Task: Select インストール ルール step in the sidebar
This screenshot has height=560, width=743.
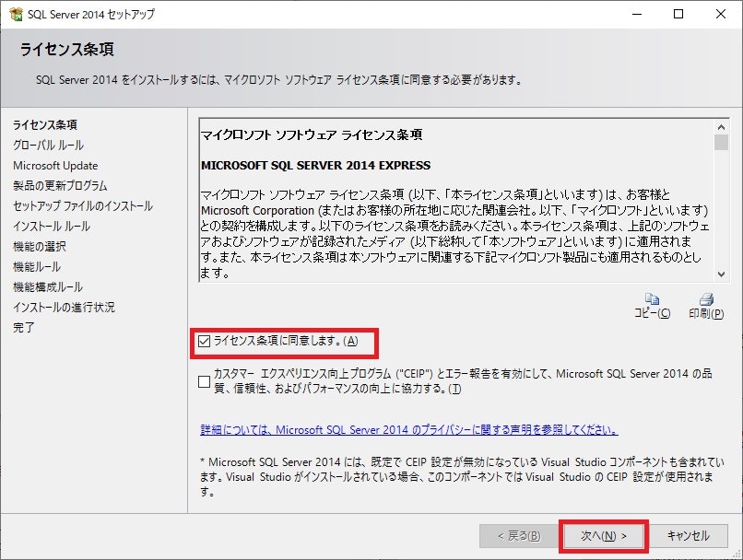Action: (52, 227)
